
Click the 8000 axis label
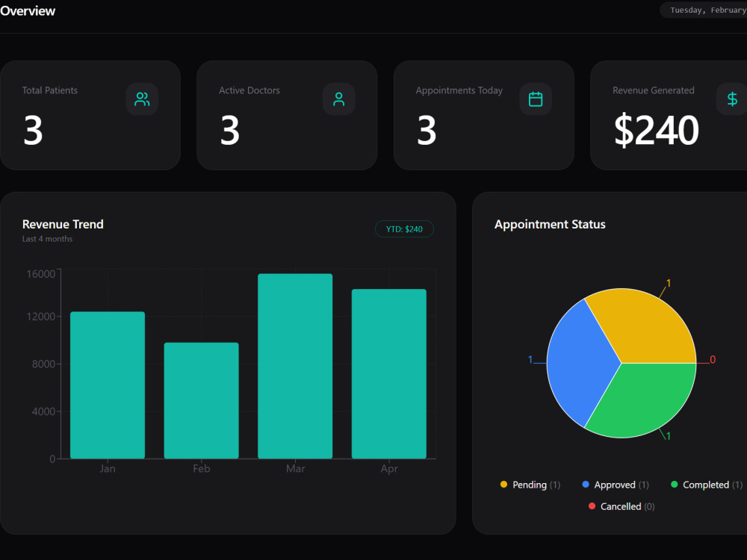tap(43, 364)
